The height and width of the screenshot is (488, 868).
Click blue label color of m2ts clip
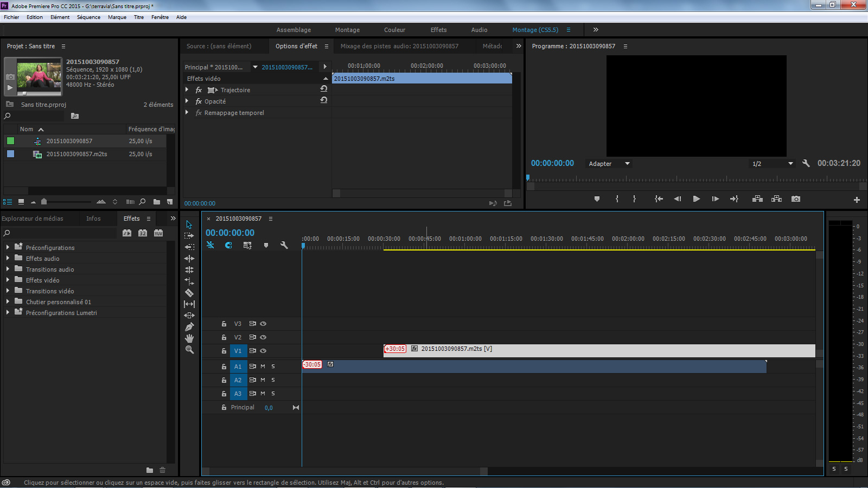point(10,154)
